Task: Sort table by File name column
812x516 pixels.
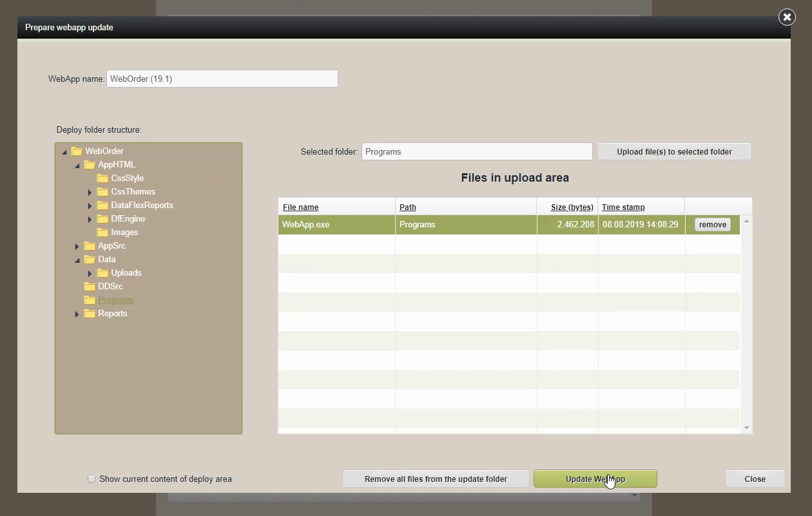Action: pyautogui.click(x=300, y=207)
